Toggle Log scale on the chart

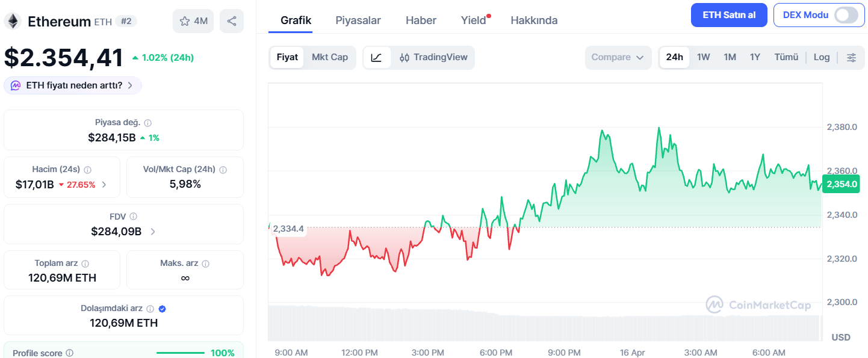coord(822,58)
